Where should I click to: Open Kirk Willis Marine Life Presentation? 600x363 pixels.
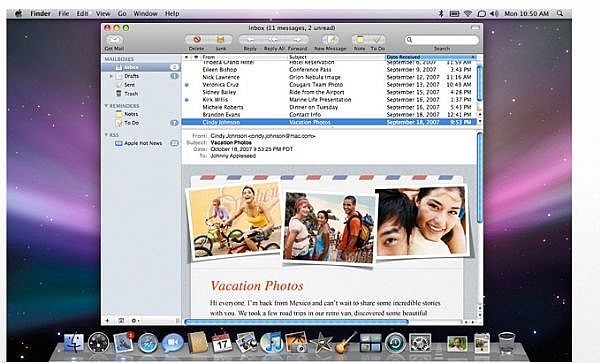tap(329, 99)
